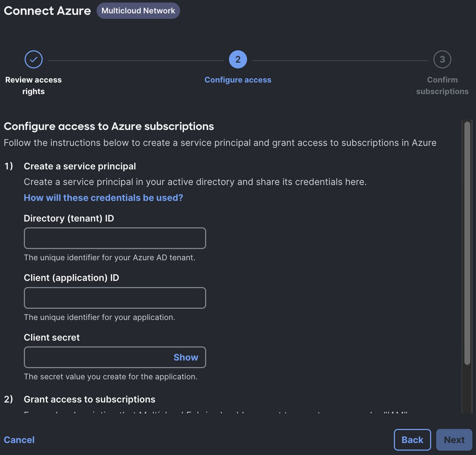Image resolution: width=476 pixels, height=455 pixels.
Task: Focus the Client (application) ID field
Action: click(x=115, y=298)
